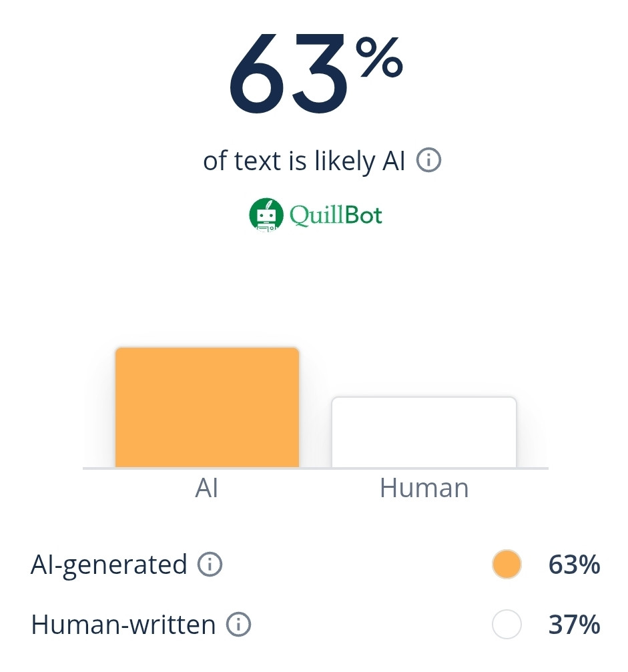Click the Human-written legend label
This screenshot has width=628, height=672.
pos(123,625)
